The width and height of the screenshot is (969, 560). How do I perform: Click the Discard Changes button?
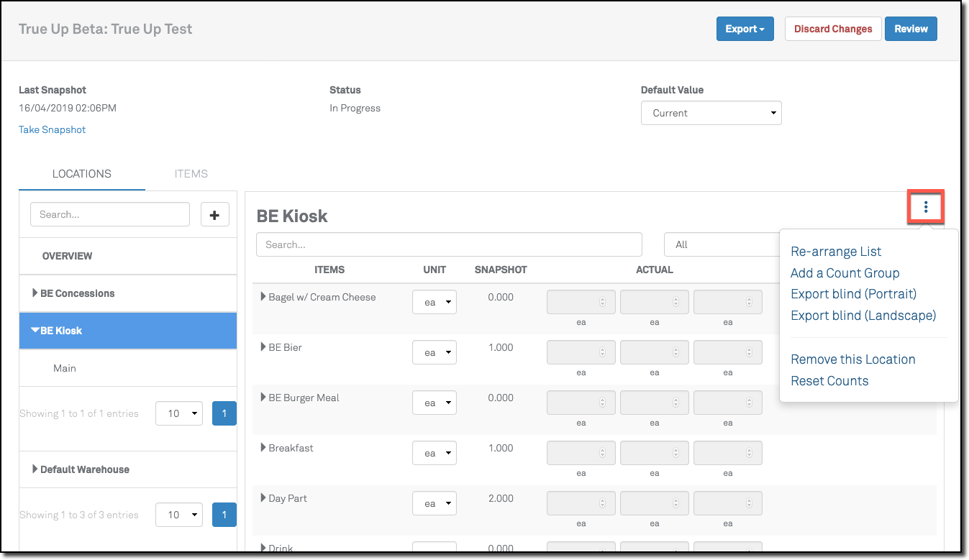pyautogui.click(x=832, y=29)
